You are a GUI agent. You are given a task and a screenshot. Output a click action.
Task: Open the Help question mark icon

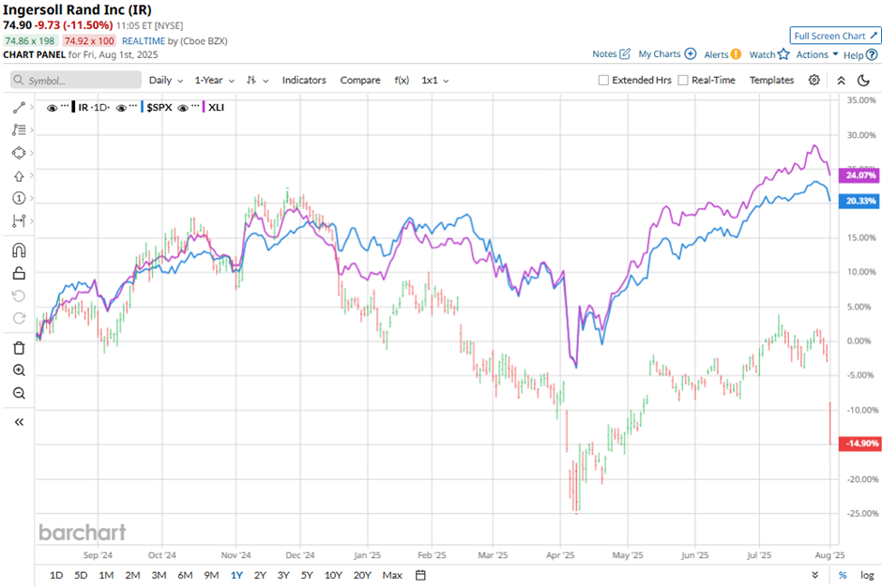coord(872,54)
